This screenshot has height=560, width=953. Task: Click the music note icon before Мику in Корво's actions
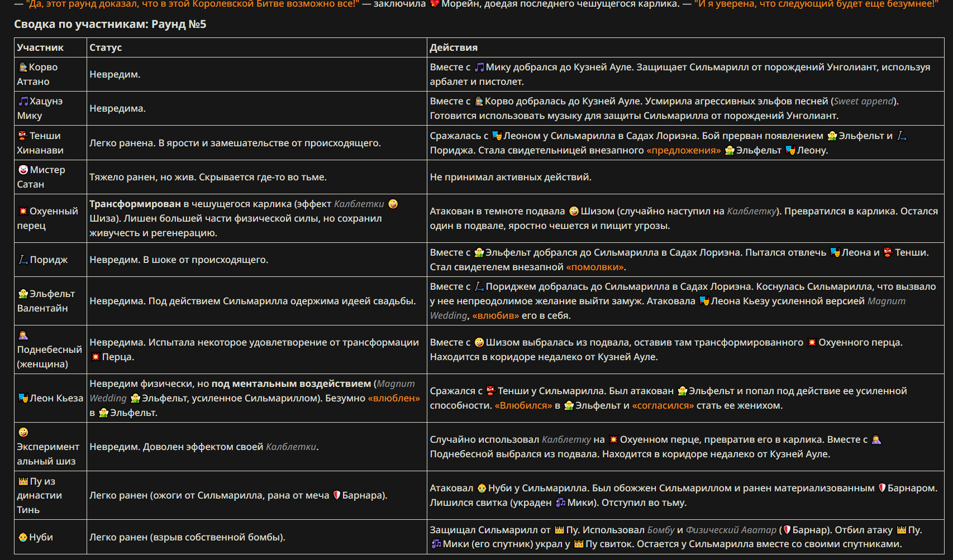(x=479, y=67)
